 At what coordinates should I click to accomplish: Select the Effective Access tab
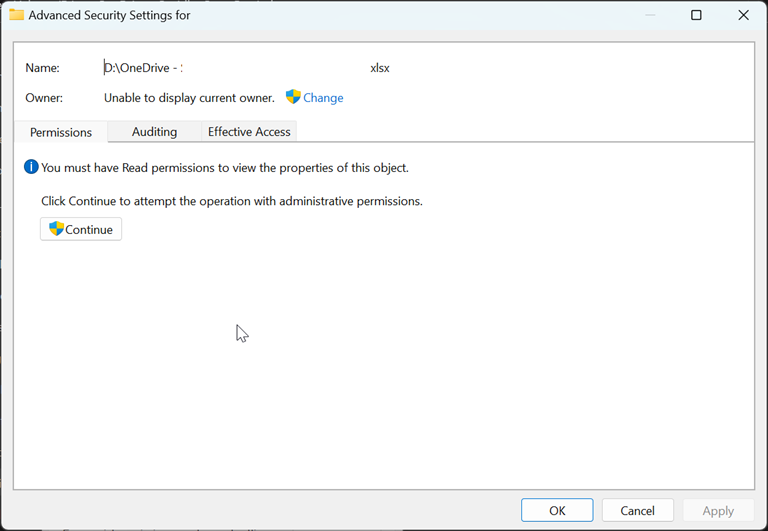pyautogui.click(x=249, y=131)
